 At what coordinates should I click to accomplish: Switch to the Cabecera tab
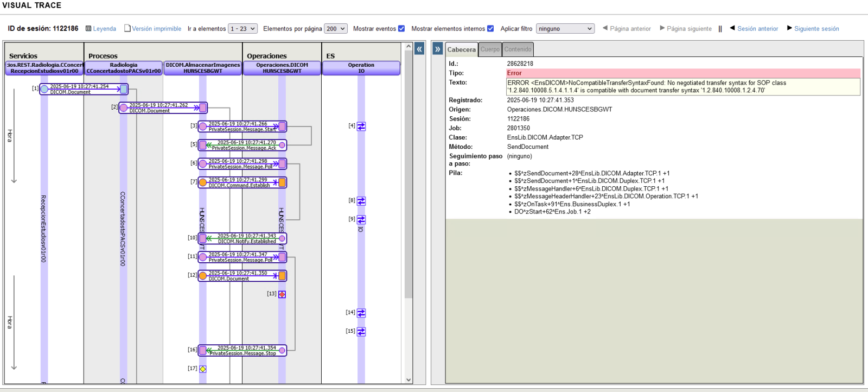tap(462, 49)
